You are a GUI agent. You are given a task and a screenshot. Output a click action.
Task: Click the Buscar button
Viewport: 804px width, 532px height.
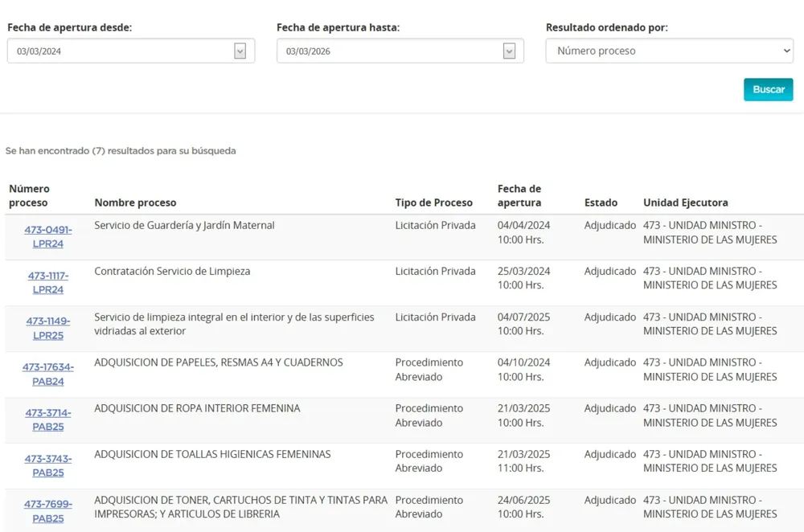[x=768, y=89]
